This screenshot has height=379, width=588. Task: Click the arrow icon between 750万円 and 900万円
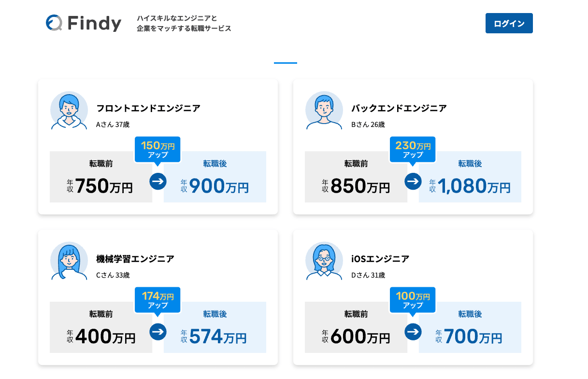pos(158,182)
